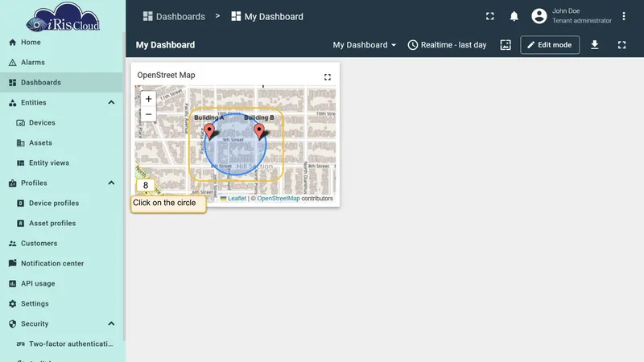Expand OpenStreet Map widget to fullscreen
This screenshot has width=644, height=362.
328,77
